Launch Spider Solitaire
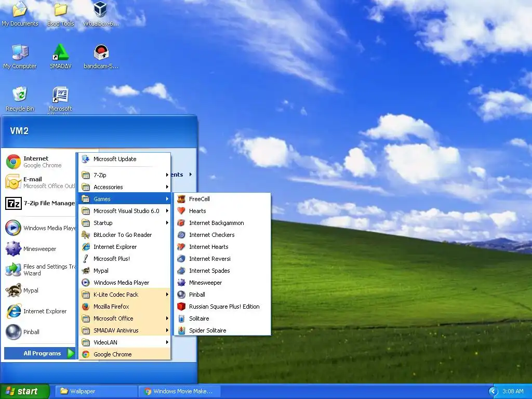 pos(222,330)
